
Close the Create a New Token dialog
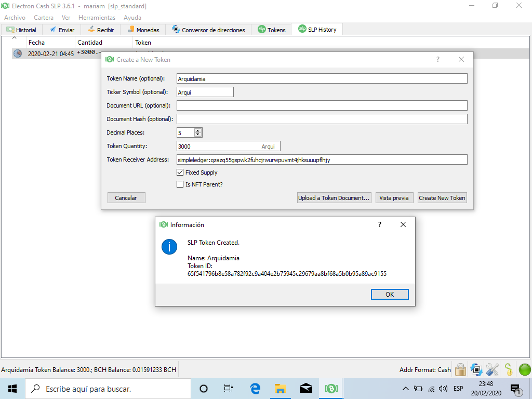(x=461, y=59)
